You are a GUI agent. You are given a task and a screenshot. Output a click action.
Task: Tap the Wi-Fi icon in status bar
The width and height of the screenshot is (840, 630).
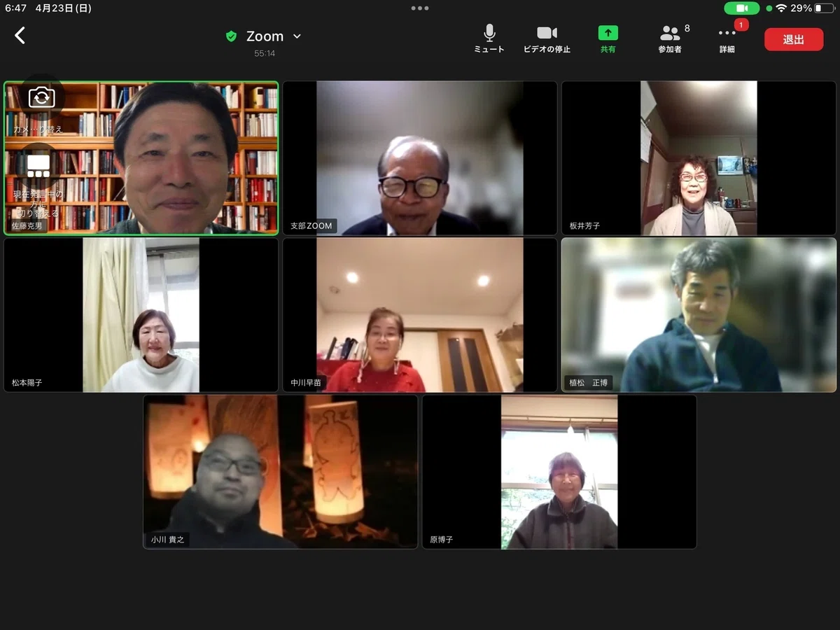[x=781, y=8]
